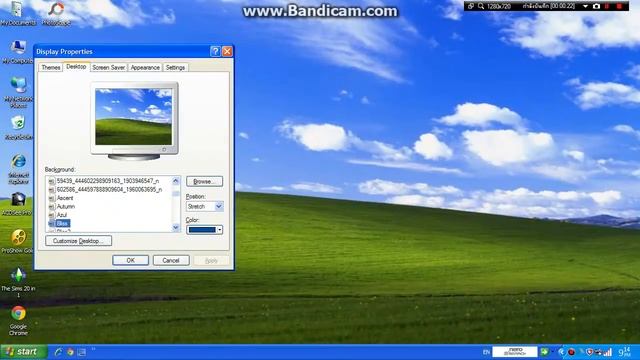The width and height of the screenshot is (640, 360).
Task: Click the Cancel button
Action: (171, 260)
